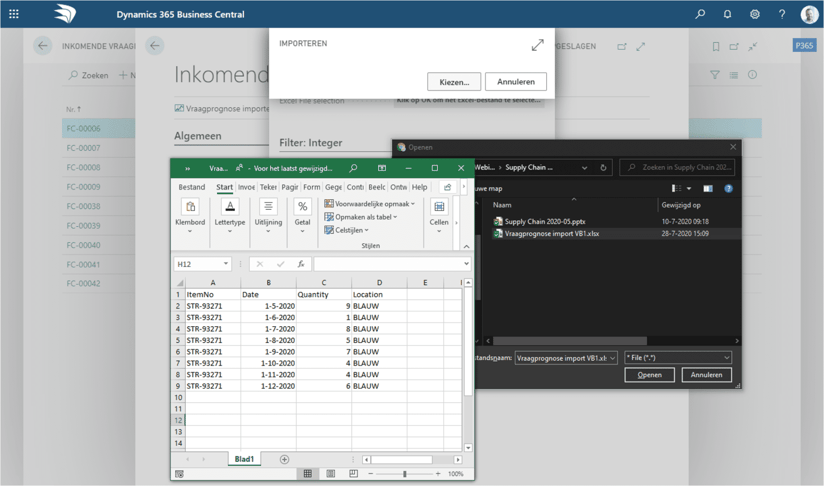The image size is (824, 486).
Task: Select the Start ribbon tab
Action: (x=224, y=187)
